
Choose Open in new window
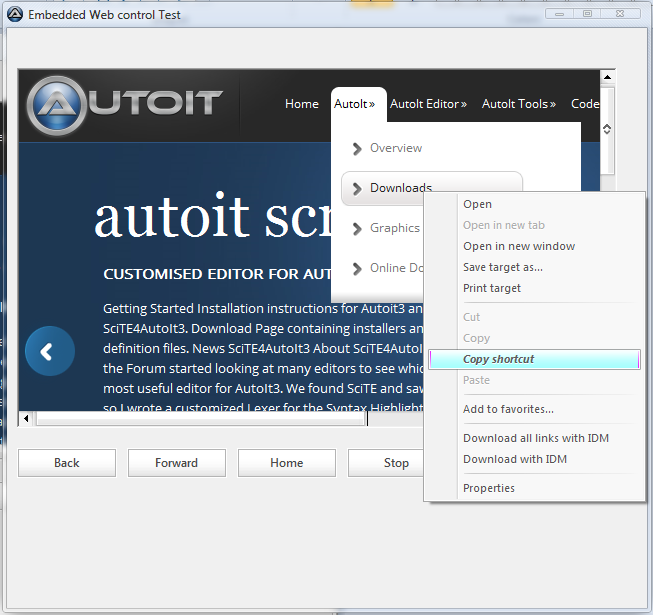click(x=534, y=246)
